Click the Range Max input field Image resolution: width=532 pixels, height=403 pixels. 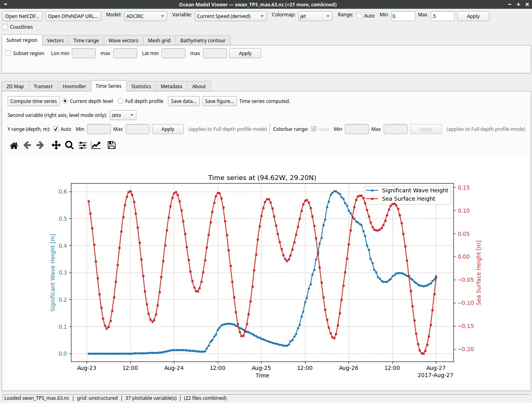tap(443, 16)
